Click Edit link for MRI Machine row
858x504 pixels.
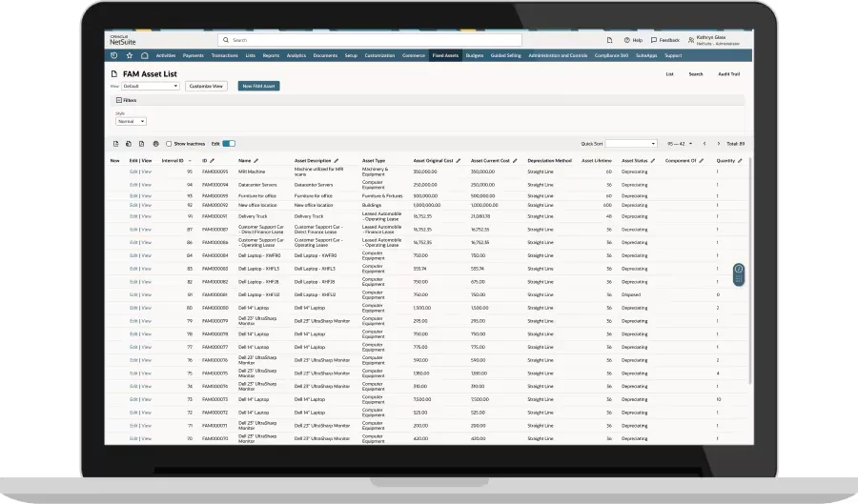pyautogui.click(x=133, y=171)
